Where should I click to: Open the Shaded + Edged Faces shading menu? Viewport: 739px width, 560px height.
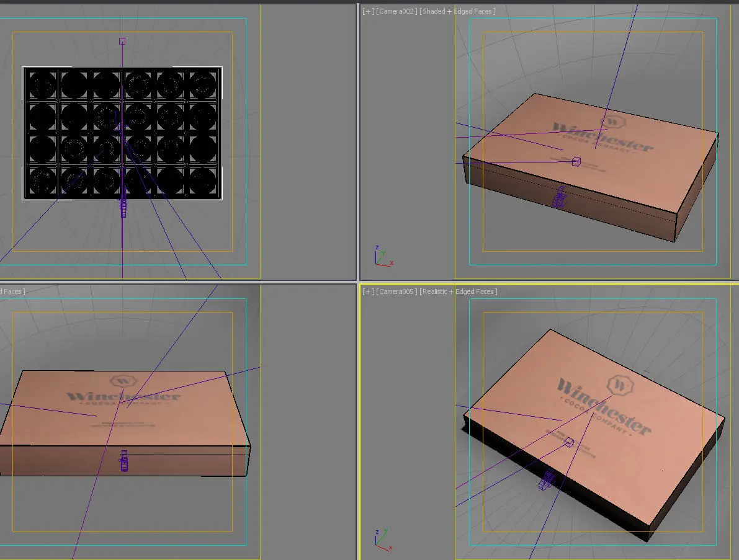click(458, 11)
